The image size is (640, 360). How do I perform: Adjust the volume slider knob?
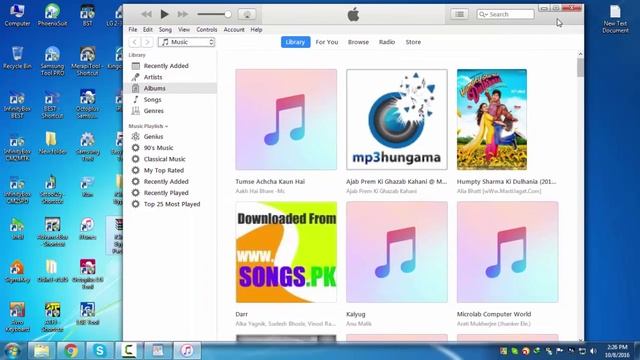[228, 14]
